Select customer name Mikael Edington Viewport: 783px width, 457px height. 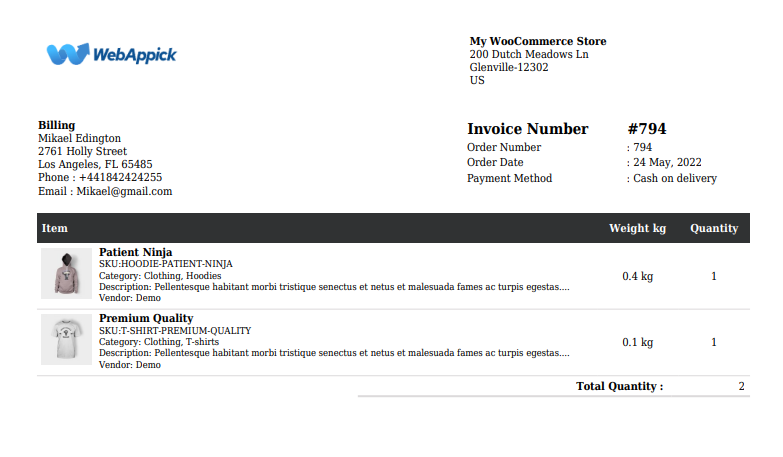[x=79, y=138]
